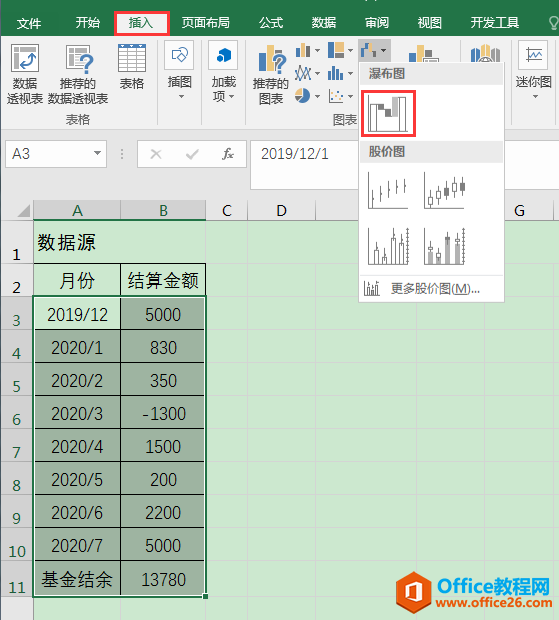Open Recommended PivotTables (推荐的数据透视表)

(78, 74)
